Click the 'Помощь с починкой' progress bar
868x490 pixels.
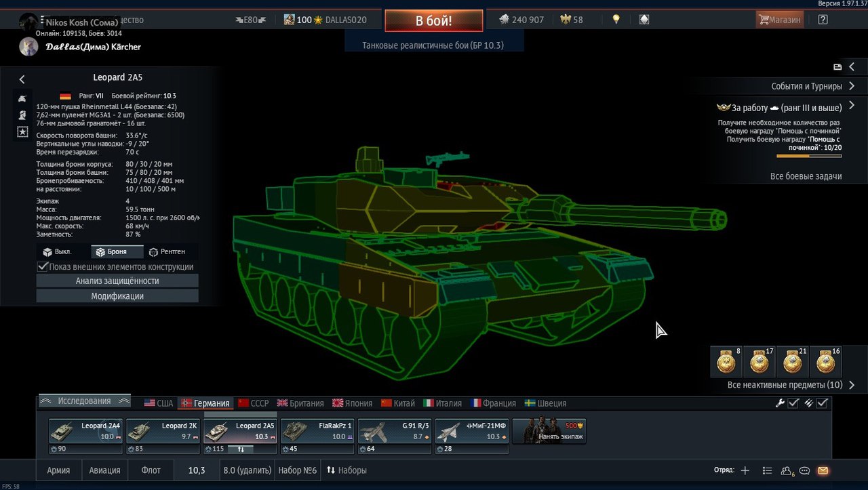[809, 156]
